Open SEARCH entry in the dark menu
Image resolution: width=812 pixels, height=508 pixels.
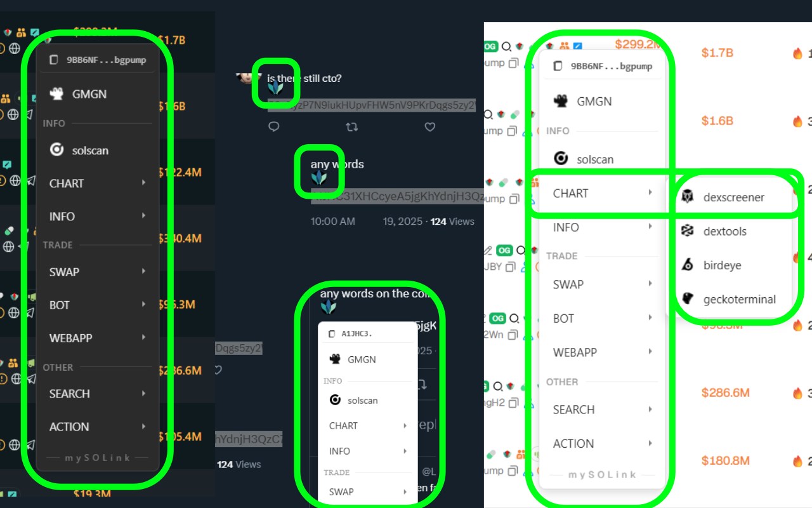tap(98, 394)
